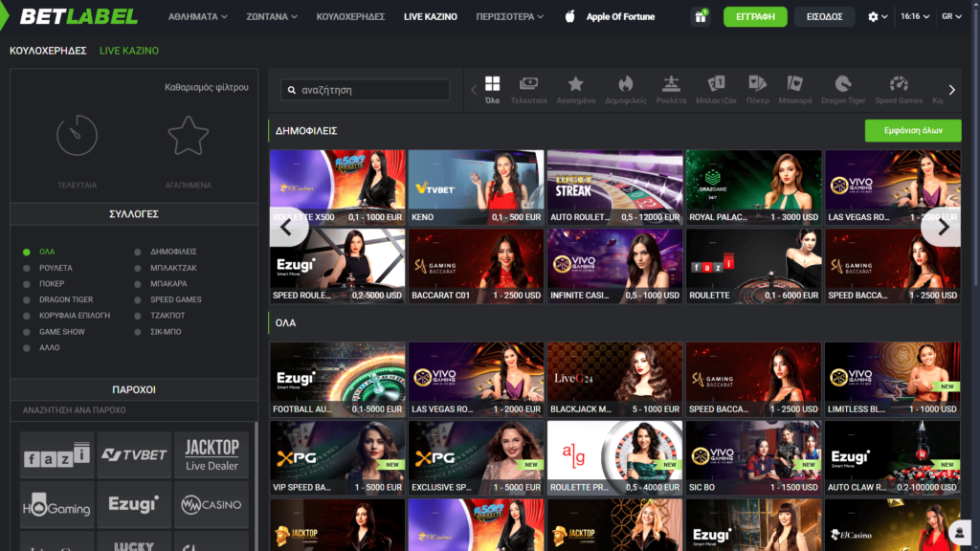Open the ΚΟΥΛΟΧΕΡΗΔΕΣ top navigation item
Screen dimensions: 980x551
(x=350, y=16)
